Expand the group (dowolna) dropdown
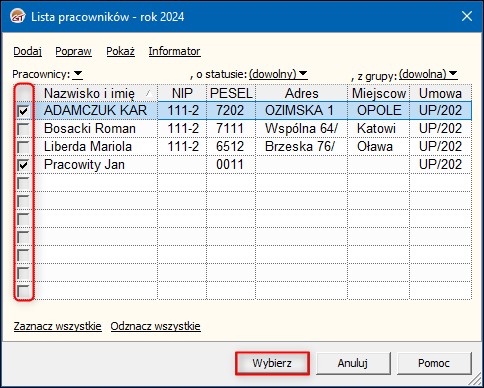This screenshot has width=484, height=388. tap(453, 74)
